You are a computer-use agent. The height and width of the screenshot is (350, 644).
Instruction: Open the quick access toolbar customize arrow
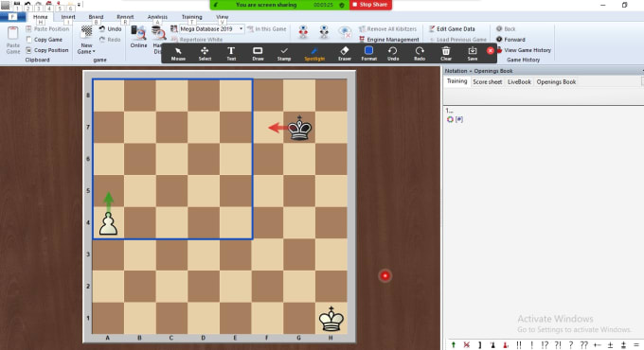point(79,5)
